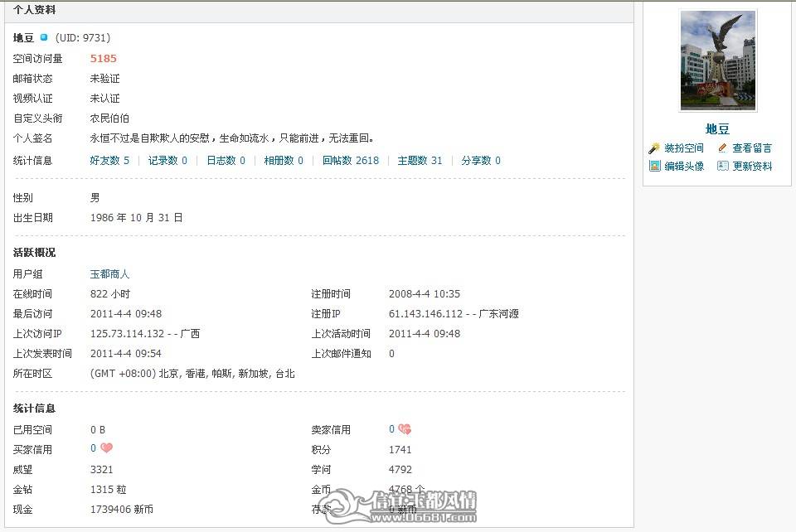The height and width of the screenshot is (532, 796).
Task: Click the gender value 男
Action: pyautogui.click(x=95, y=198)
